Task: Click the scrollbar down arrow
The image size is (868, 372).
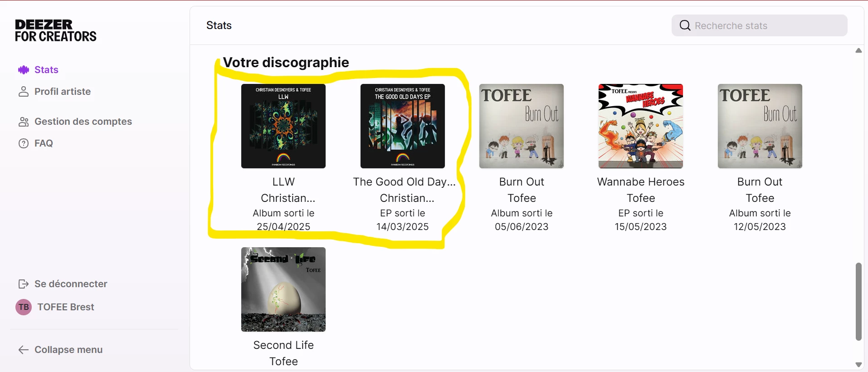Action: [858, 364]
